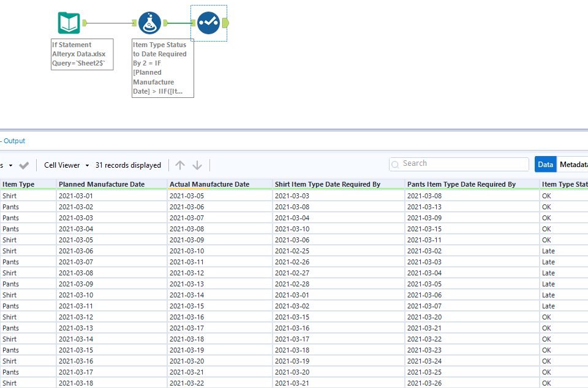This screenshot has width=588, height=388.
Task: Click the Formula tool annotation text box
Action: [x=163, y=68]
